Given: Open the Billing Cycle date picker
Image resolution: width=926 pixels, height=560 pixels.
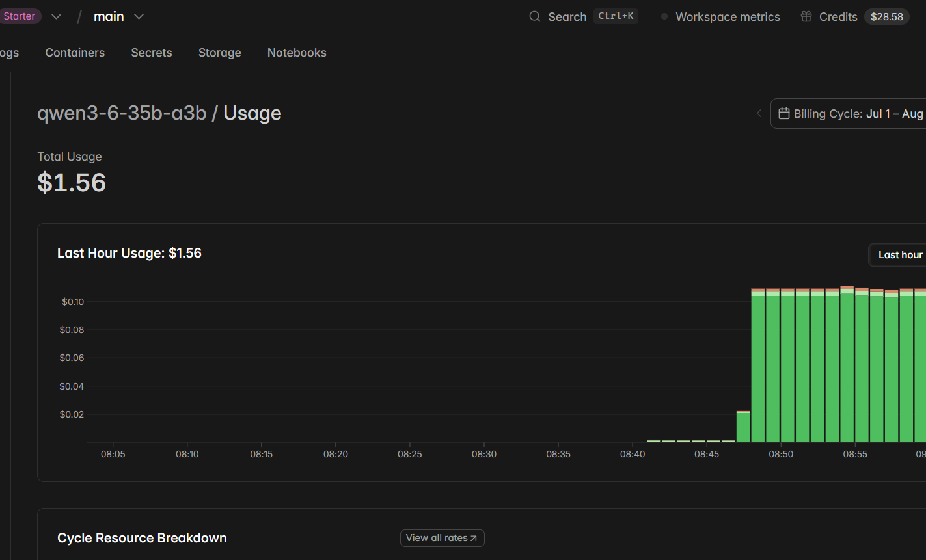Looking at the screenshot, I should pyautogui.click(x=849, y=113).
